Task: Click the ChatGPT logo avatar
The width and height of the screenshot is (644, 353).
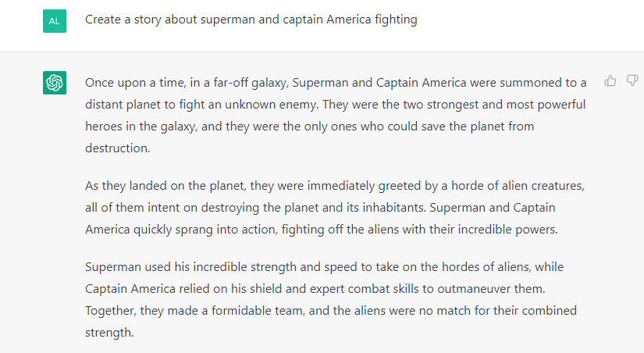Action: click(x=54, y=83)
